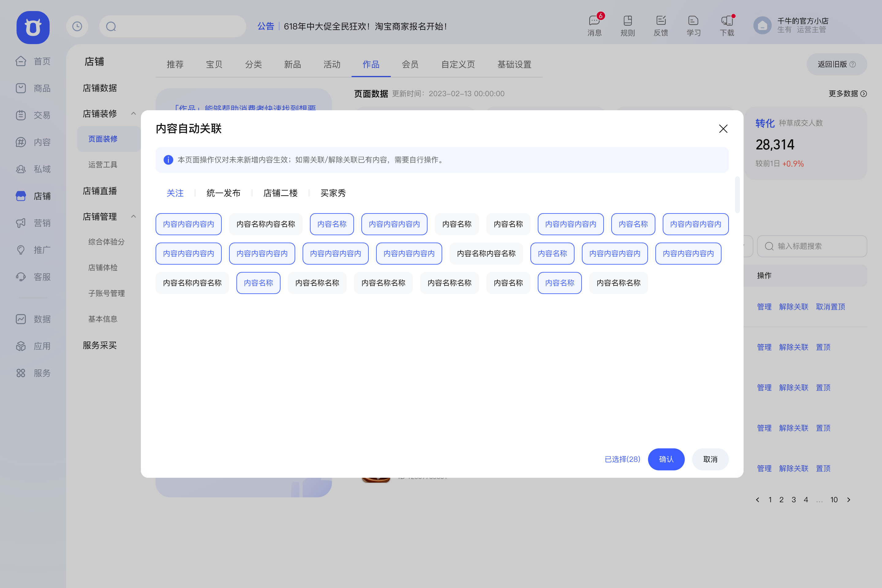Open 运营工具 in store menu

pos(103,165)
